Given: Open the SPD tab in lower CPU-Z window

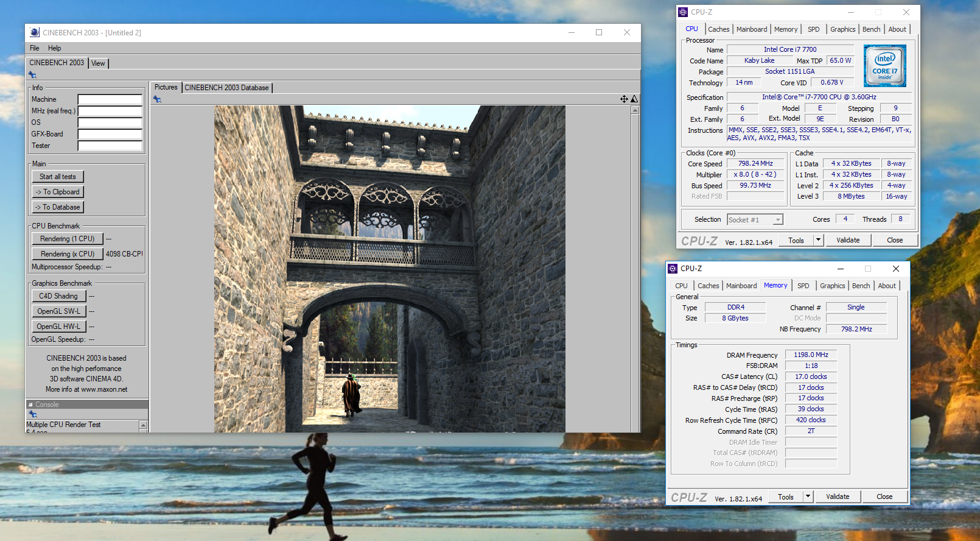Looking at the screenshot, I should click(x=803, y=286).
